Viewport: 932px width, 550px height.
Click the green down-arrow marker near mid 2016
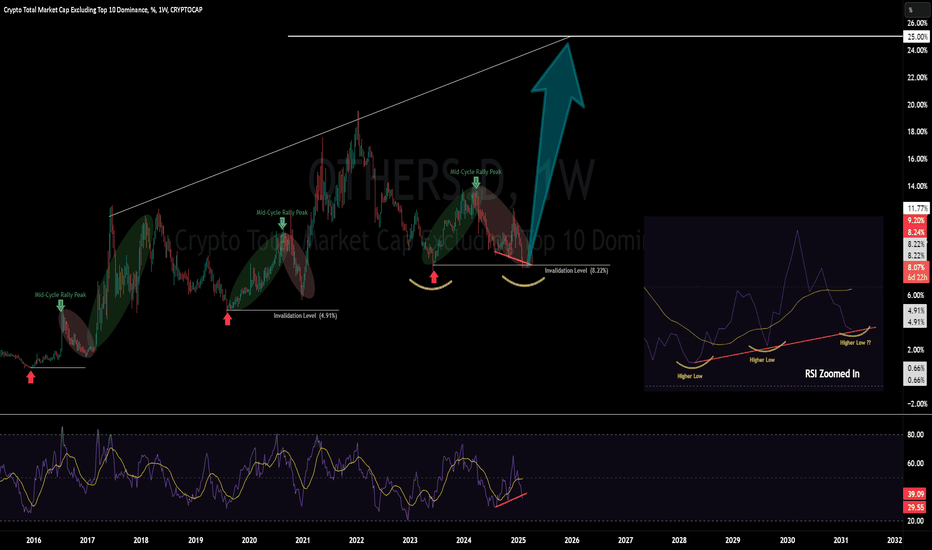(x=60, y=306)
